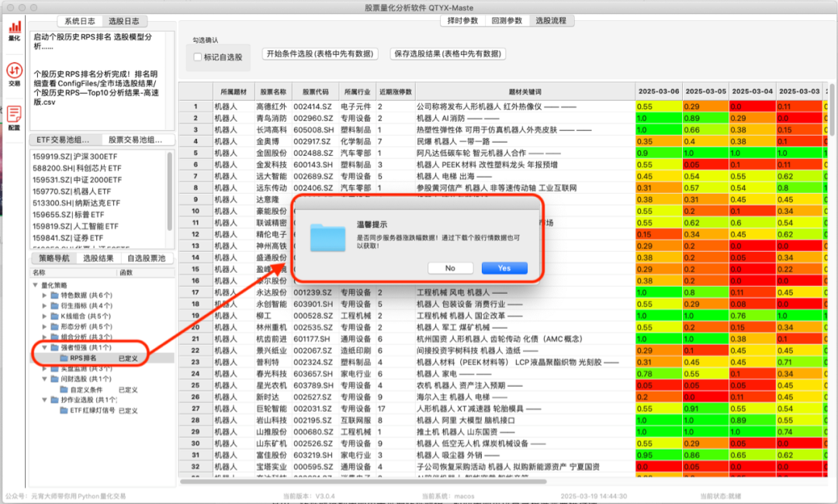Click 保存选股结果 button

tap(448, 54)
